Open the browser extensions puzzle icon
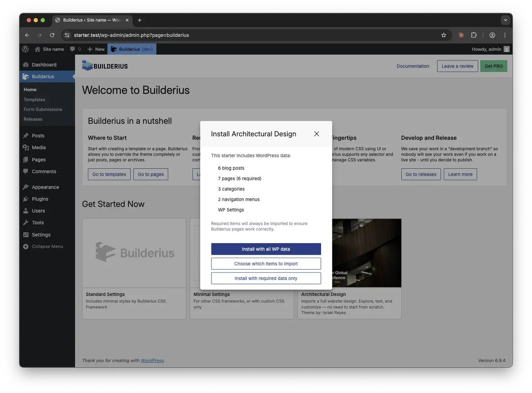The height and width of the screenshot is (393, 532). (x=473, y=35)
